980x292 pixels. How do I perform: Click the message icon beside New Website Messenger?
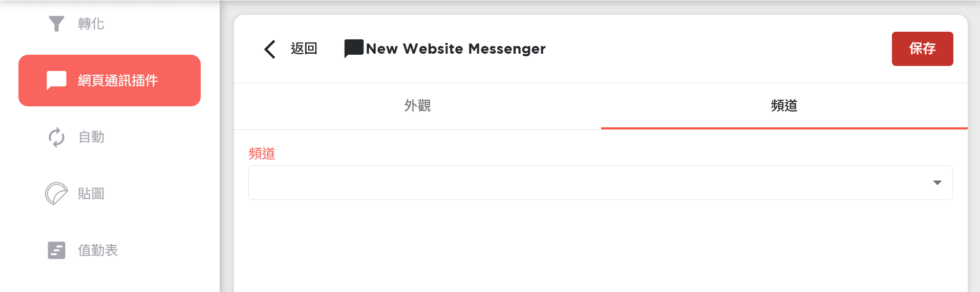(354, 49)
